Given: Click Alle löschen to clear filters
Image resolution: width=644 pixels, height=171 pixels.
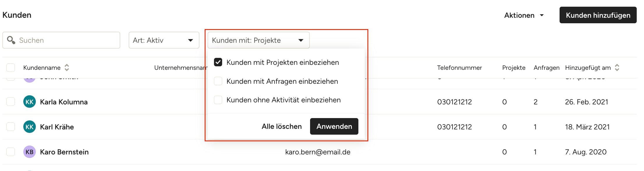Looking at the screenshot, I should [282, 127].
